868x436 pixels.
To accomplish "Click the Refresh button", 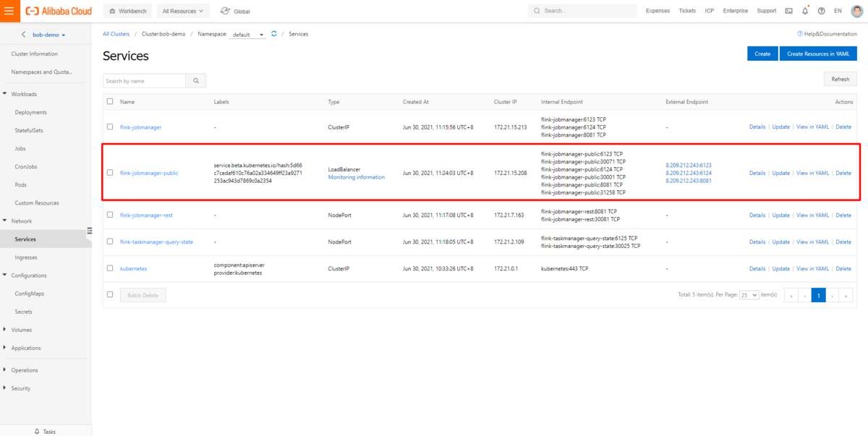I will tap(841, 79).
